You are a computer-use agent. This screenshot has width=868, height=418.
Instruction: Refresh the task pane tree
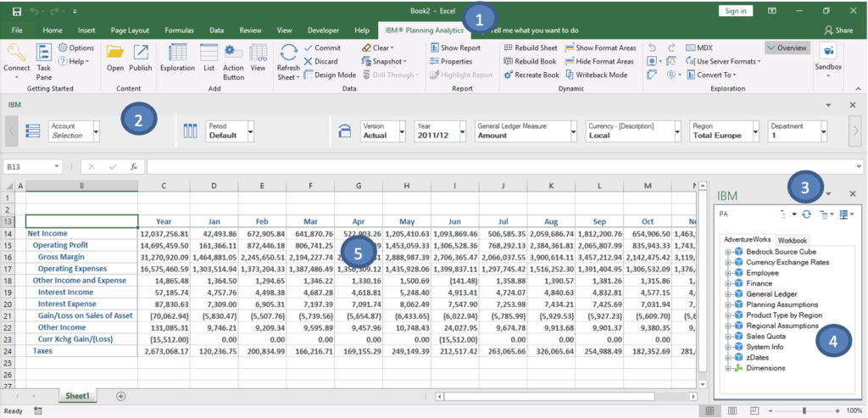click(806, 215)
